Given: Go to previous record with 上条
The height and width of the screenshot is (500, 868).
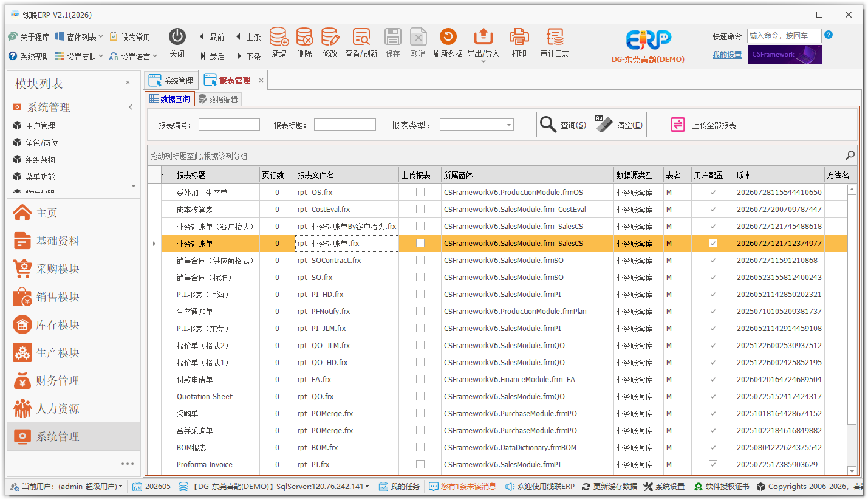Looking at the screenshot, I should (x=248, y=37).
